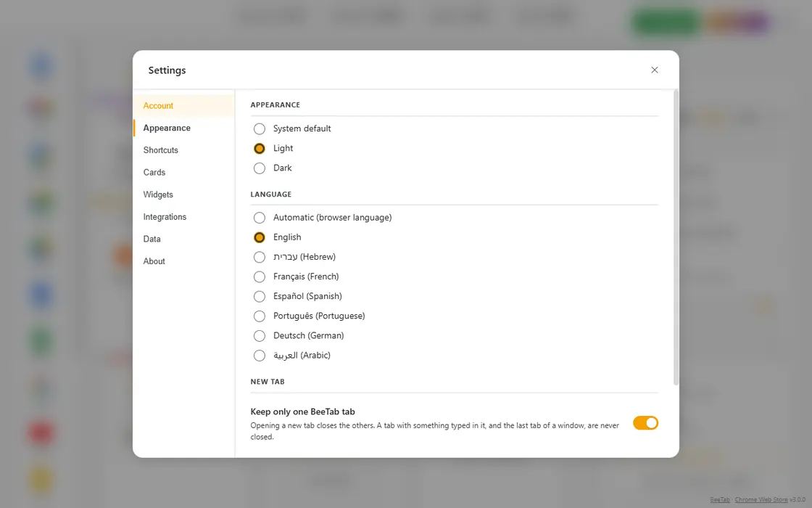
Task: Close the Settings dialog
Action: point(655,70)
